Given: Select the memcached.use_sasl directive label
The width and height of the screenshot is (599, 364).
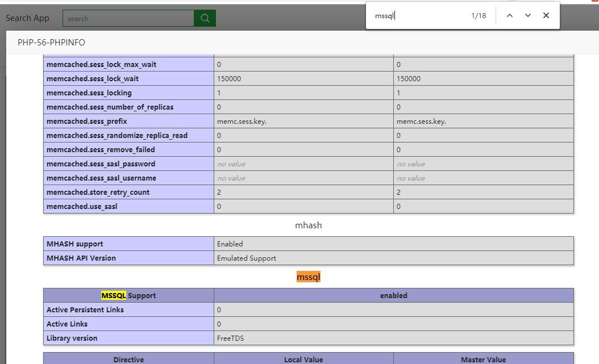Looking at the screenshot, I should [82, 207].
